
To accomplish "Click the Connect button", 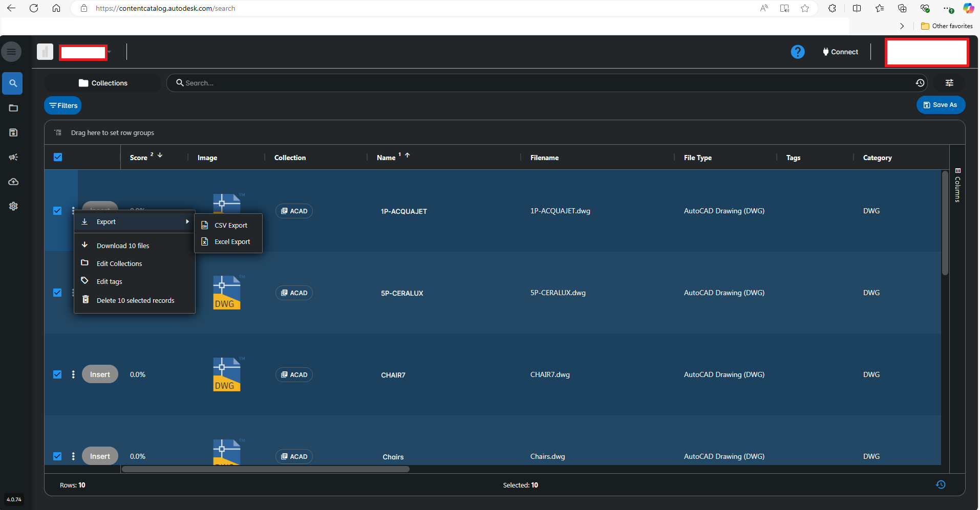I will point(840,52).
